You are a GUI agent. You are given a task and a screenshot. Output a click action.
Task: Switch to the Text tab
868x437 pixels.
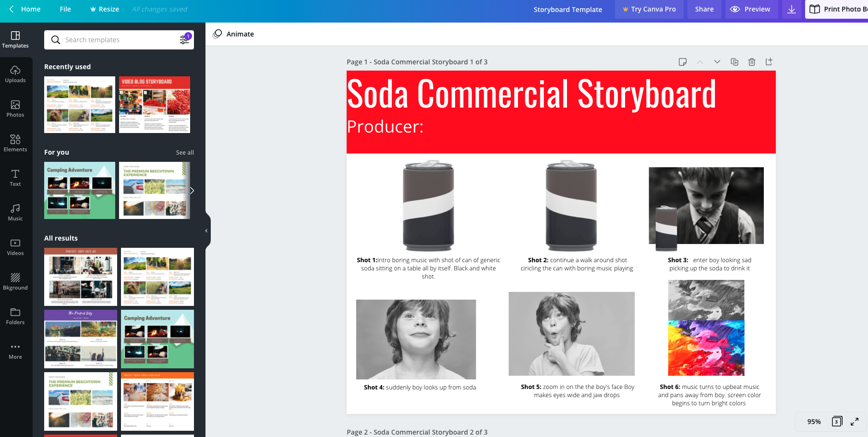pos(15,177)
